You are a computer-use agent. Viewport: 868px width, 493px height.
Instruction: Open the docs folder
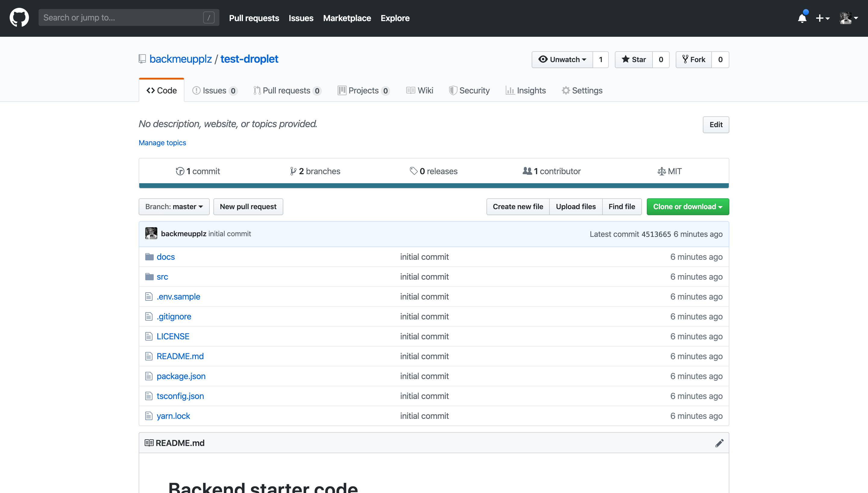coord(165,257)
